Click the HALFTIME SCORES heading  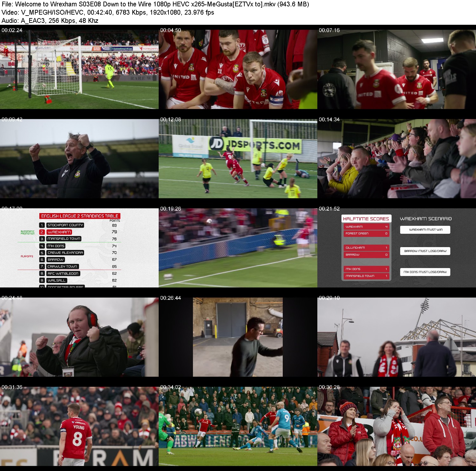click(366, 219)
